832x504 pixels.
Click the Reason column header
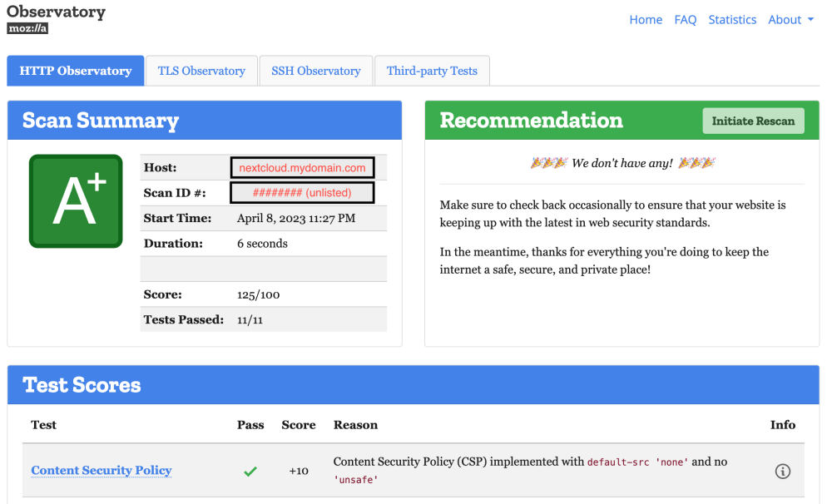[355, 425]
